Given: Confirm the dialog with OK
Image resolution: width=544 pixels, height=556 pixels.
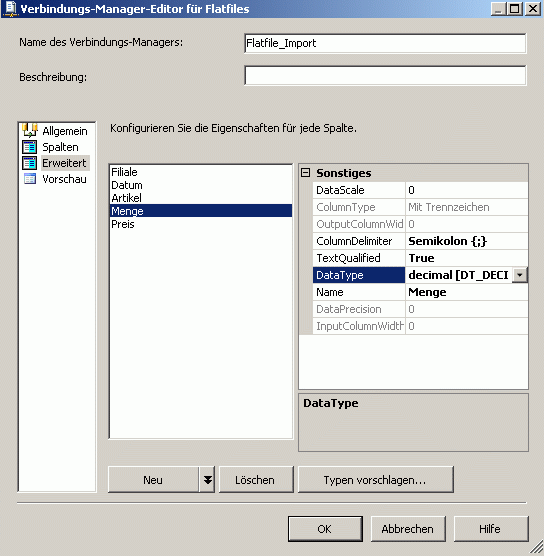Looking at the screenshot, I should (325, 529).
